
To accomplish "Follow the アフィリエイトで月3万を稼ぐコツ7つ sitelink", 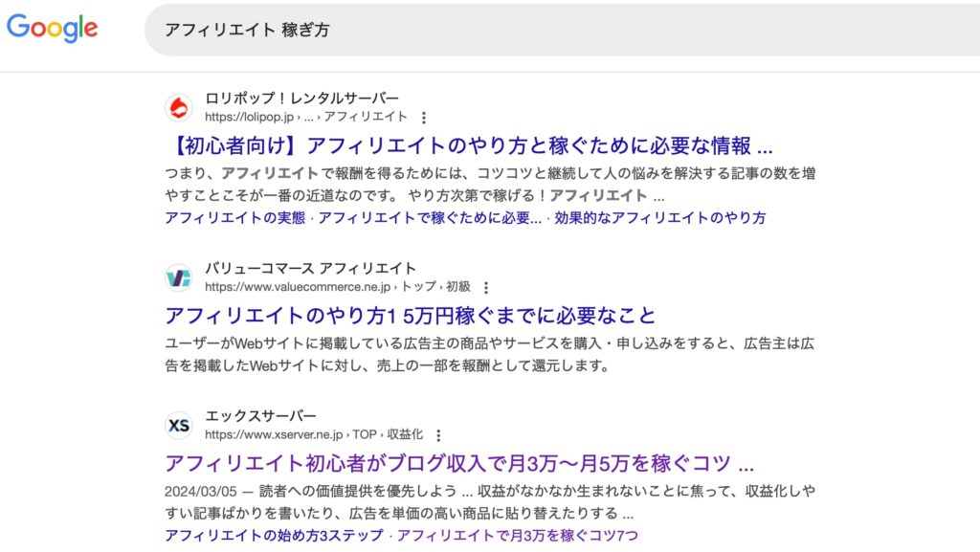I will tap(518, 535).
